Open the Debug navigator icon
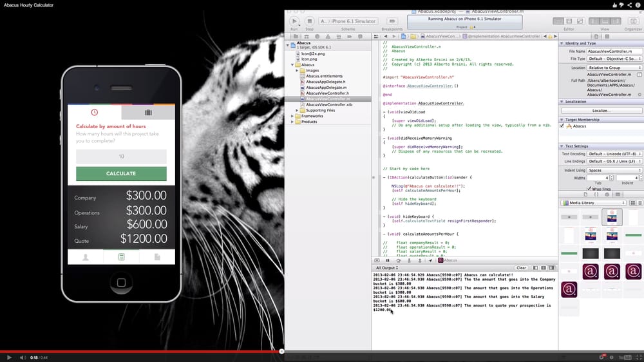The width and height of the screenshot is (644, 362). coord(339,37)
